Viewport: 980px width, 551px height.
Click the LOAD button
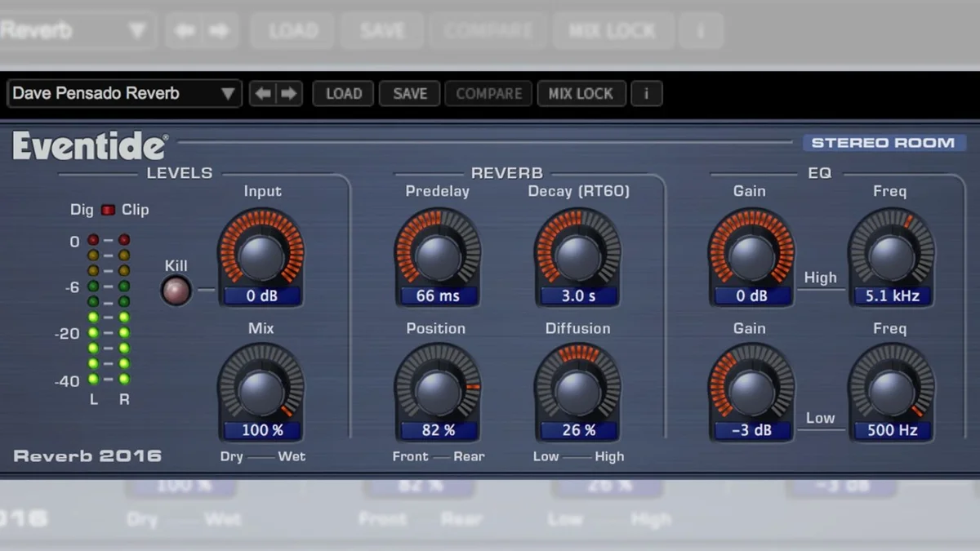[344, 94]
